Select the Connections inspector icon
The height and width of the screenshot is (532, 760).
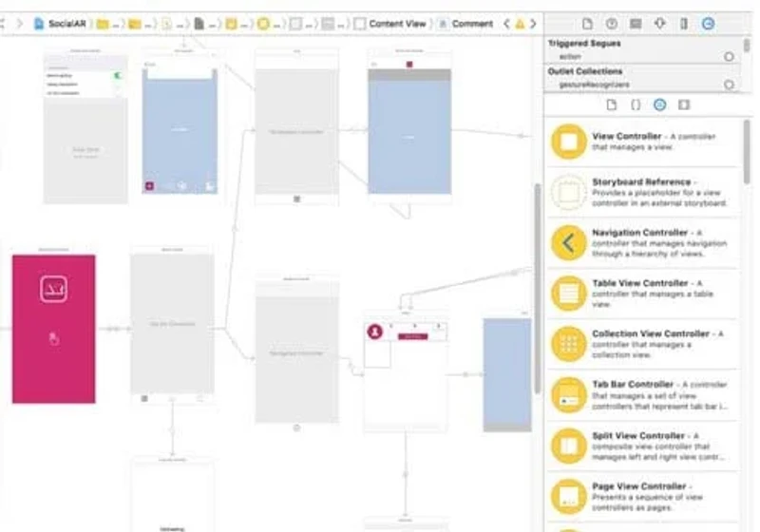point(708,23)
